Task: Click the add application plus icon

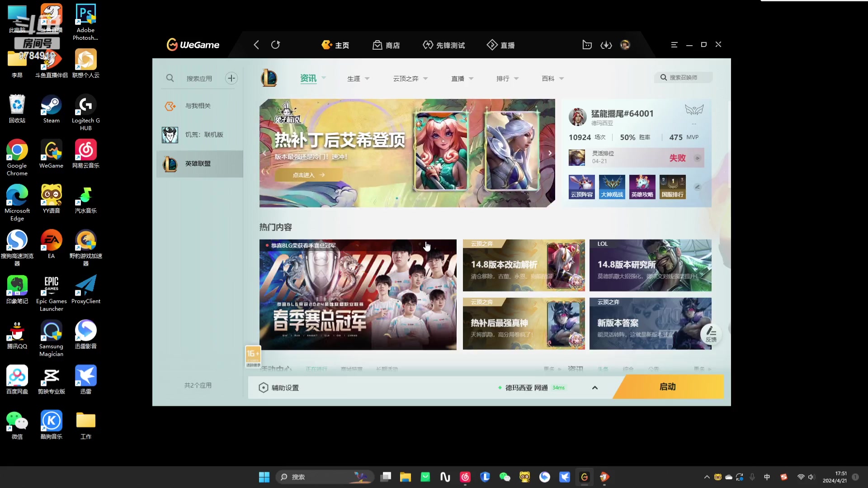Action: click(231, 78)
